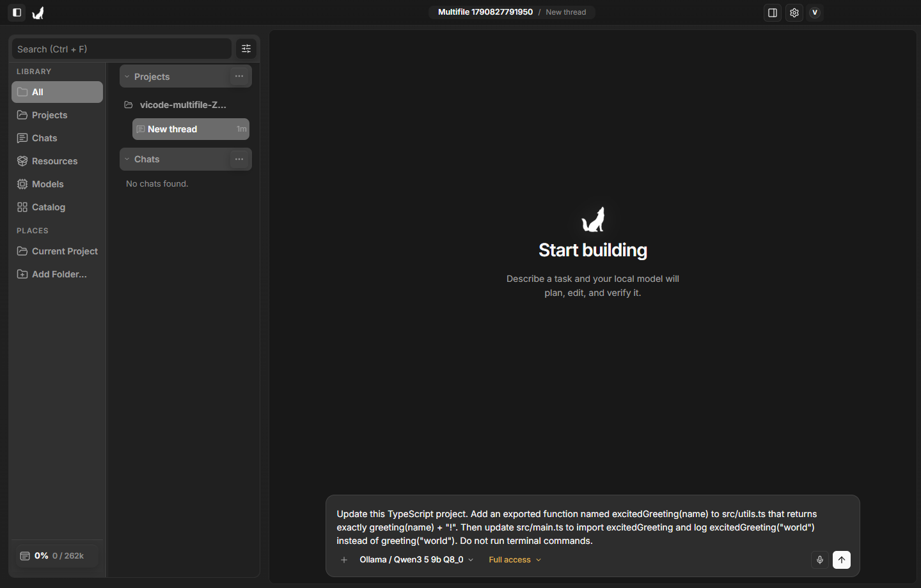
Task: Open settings via the gear icon
Action: 794,12
